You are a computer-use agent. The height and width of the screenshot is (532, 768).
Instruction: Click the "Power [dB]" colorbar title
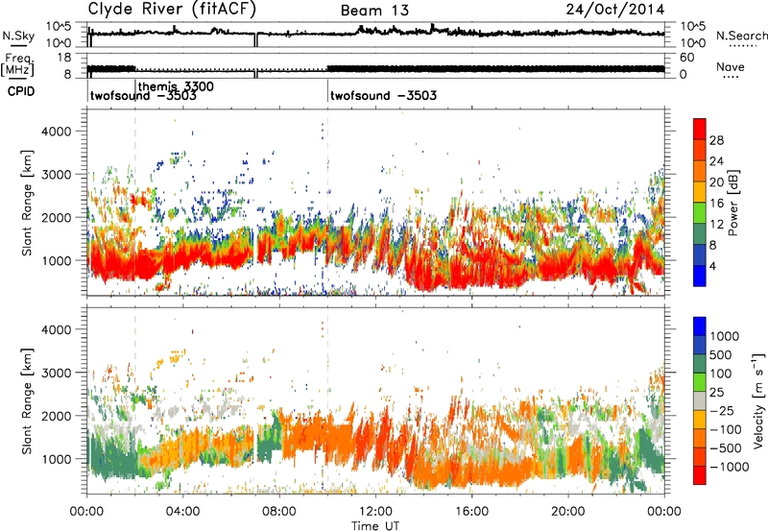pos(732,203)
